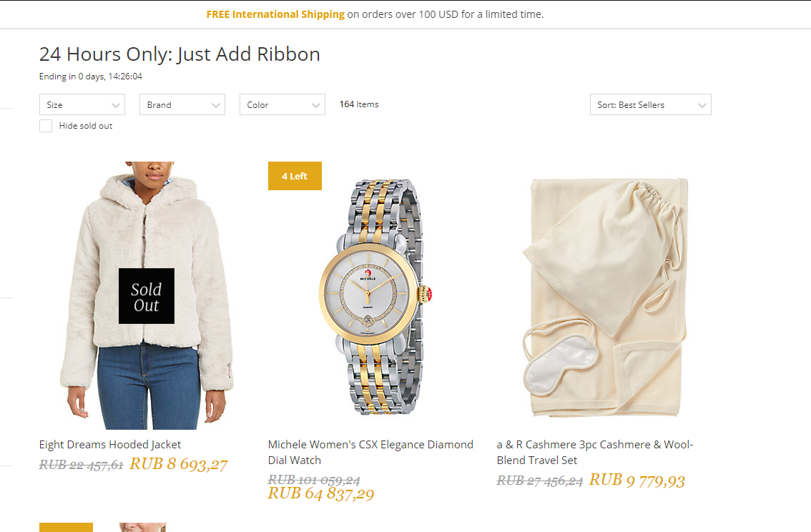811x532 pixels.
Task: Expand the Brand filter dropdown
Action: click(x=182, y=104)
